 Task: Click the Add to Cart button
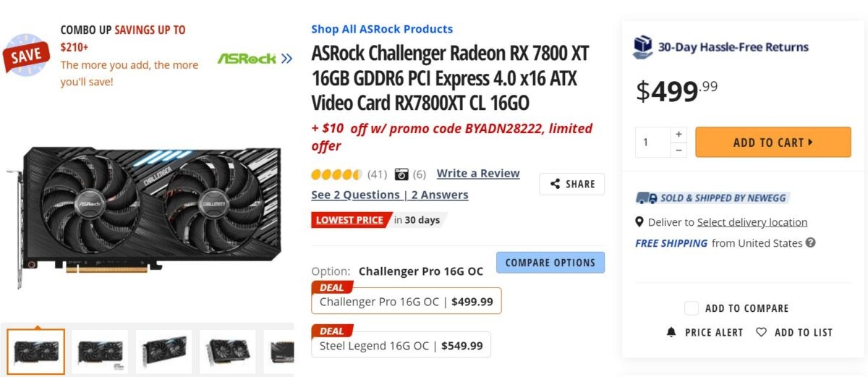[x=773, y=143]
